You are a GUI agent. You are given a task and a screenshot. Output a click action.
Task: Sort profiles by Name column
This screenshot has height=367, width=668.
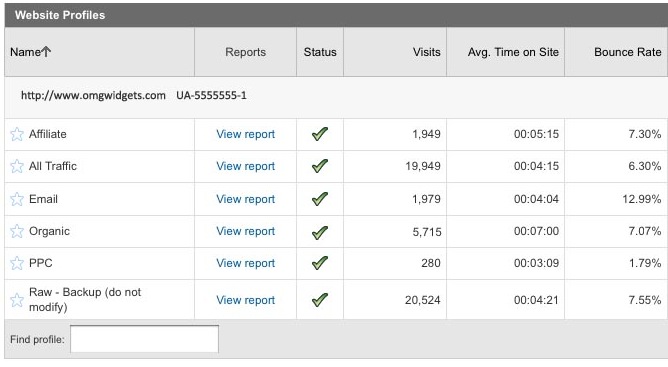click(x=31, y=52)
